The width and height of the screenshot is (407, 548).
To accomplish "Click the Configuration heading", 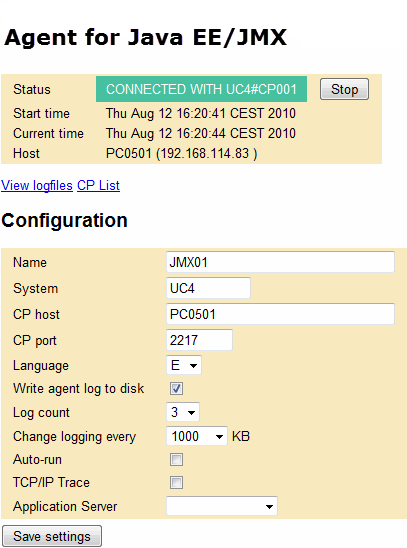I will [x=64, y=221].
